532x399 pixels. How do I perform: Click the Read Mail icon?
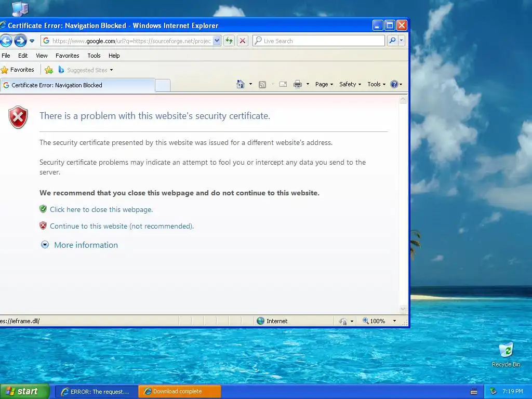pos(283,84)
